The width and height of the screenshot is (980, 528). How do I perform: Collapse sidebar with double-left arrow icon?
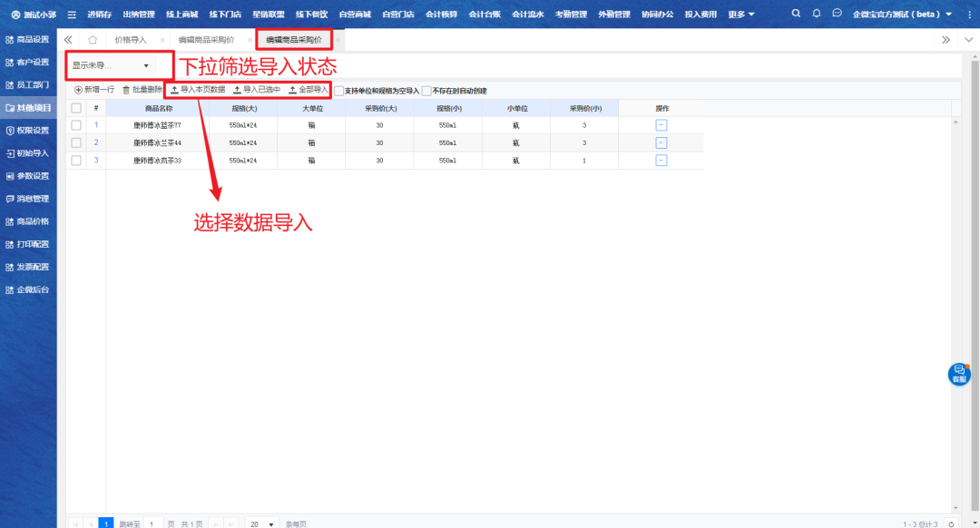[x=69, y=40]
